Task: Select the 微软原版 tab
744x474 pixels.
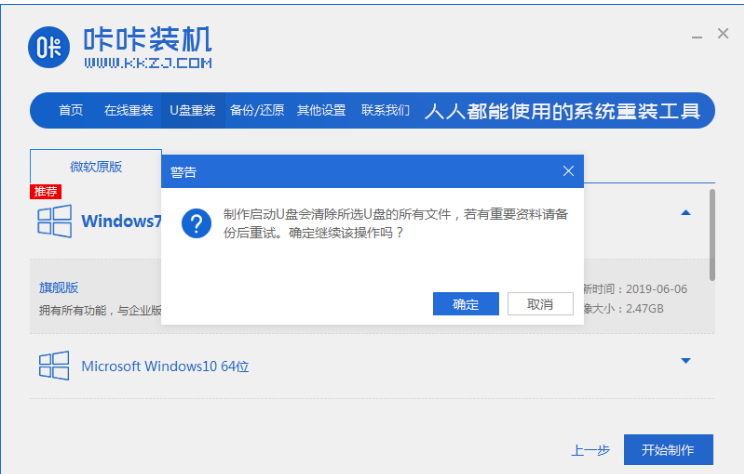Action: 96,167
